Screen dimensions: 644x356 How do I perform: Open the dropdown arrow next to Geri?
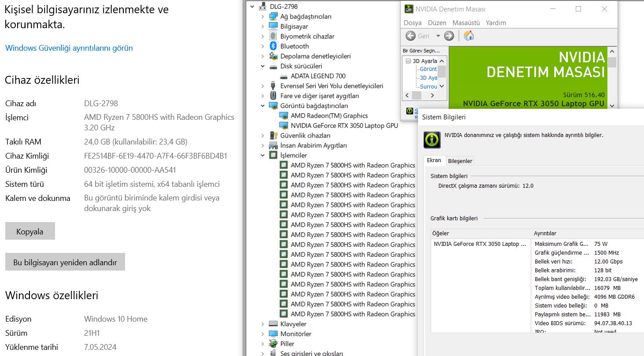click(438, 36)
